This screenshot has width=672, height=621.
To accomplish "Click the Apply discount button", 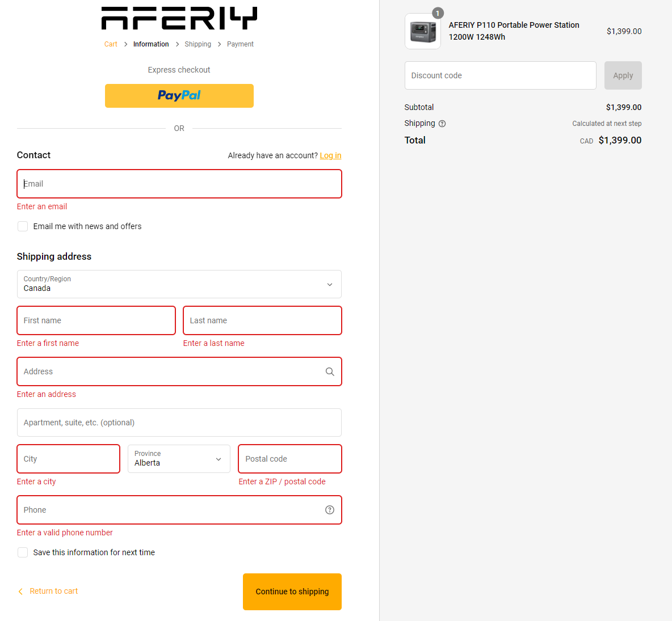I will pyautogui.click(x=623, y=75).
